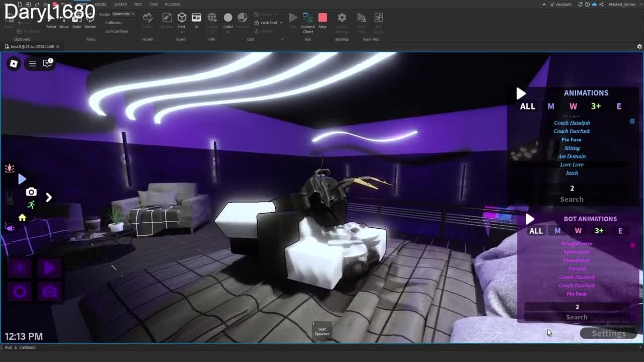Open the Roblox logo menu in viewport
The width and height of the screenshot is (644, 362).
[x=14, y=63]
